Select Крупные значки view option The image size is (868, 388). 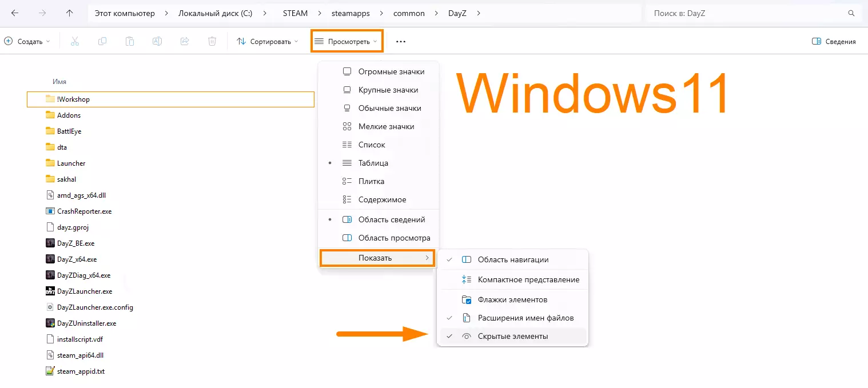coord(379,90)
